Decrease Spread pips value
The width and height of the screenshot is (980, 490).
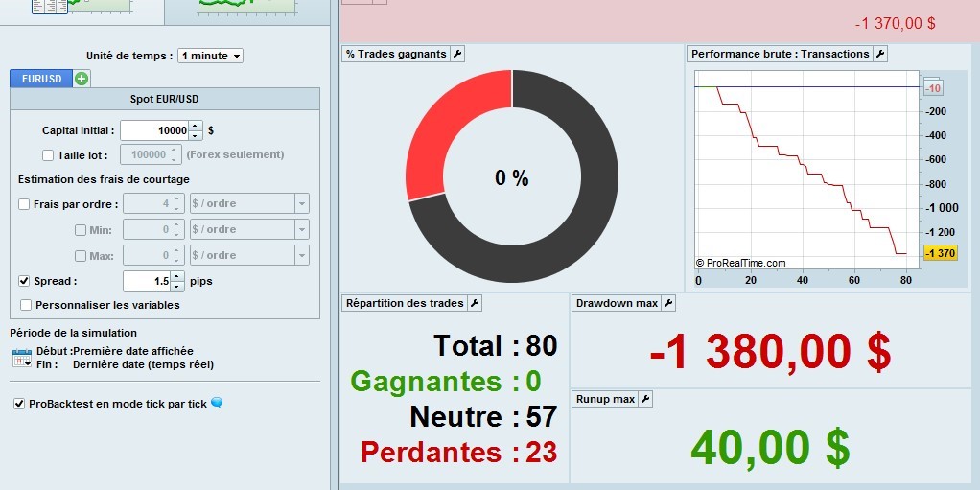point(177,286)
